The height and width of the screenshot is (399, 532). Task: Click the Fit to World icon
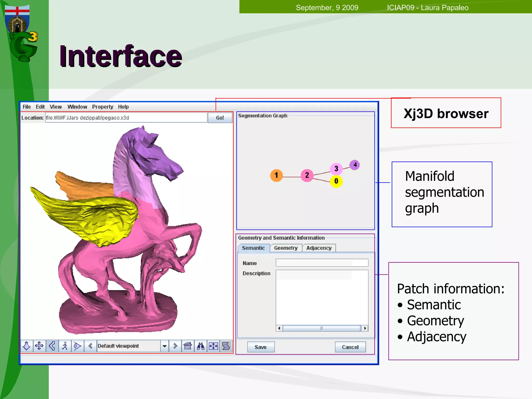click(213, 346)
